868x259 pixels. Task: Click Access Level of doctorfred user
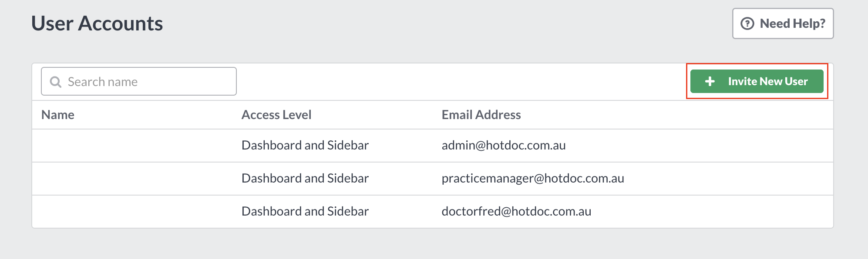click(305, 211)
